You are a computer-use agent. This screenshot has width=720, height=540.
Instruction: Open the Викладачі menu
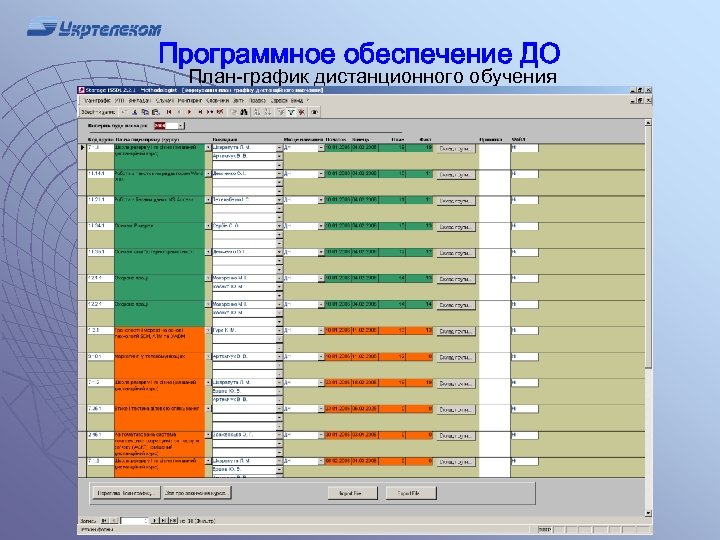point(140,100)
